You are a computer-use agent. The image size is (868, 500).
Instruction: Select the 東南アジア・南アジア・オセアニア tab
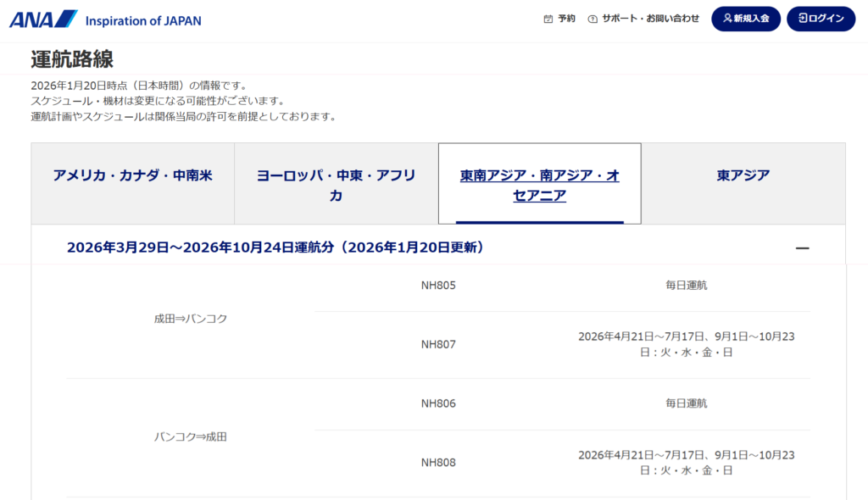(539, 185)
